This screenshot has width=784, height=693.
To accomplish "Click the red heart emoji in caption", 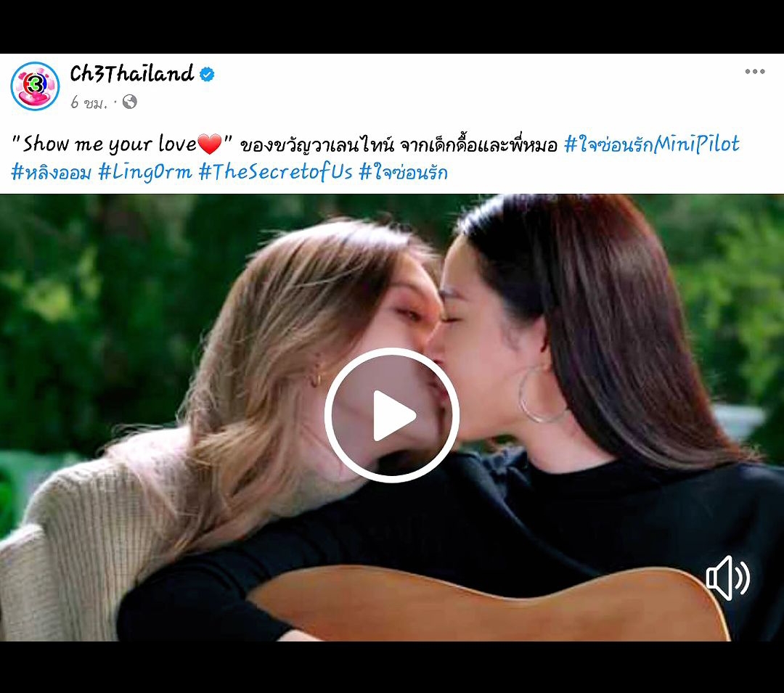I will click(x=210, y=144).
